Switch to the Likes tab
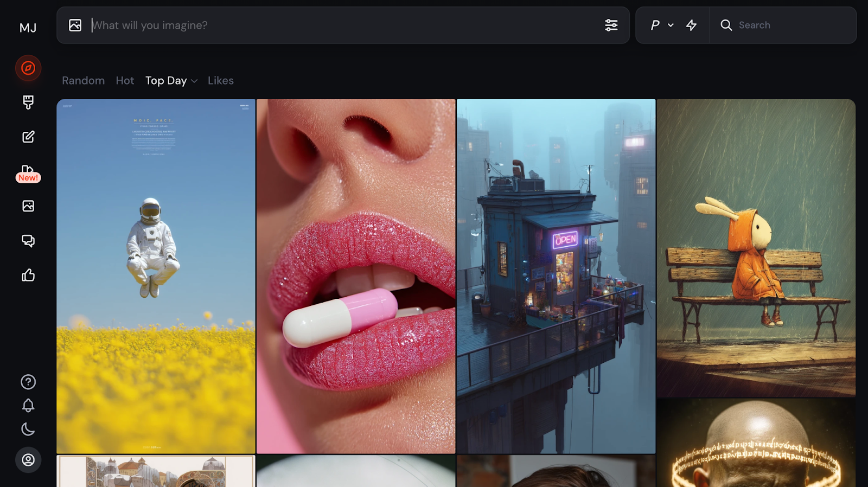868x487 pixels. [x=221, y=80]
